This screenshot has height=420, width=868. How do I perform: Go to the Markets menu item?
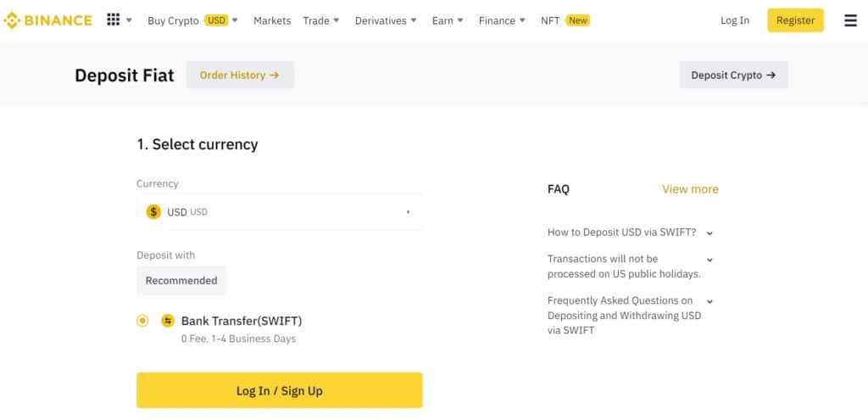click(x=272, y=20)
